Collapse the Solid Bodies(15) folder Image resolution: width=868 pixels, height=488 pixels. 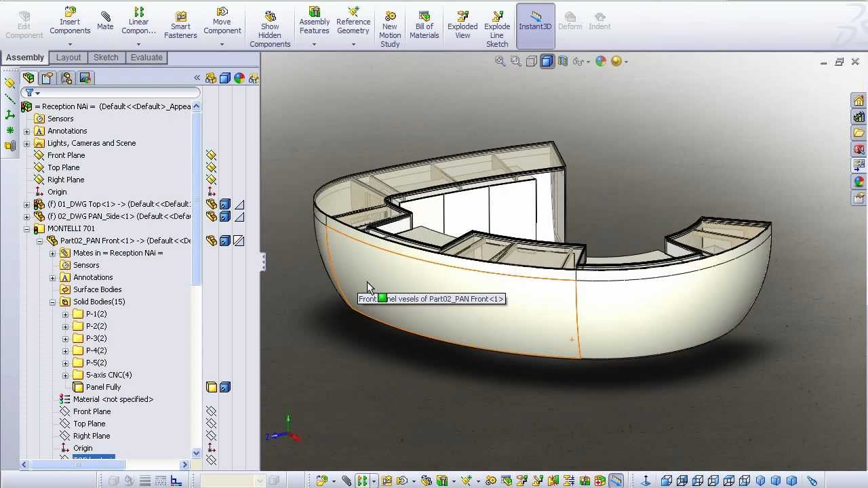tap(52, 302)
